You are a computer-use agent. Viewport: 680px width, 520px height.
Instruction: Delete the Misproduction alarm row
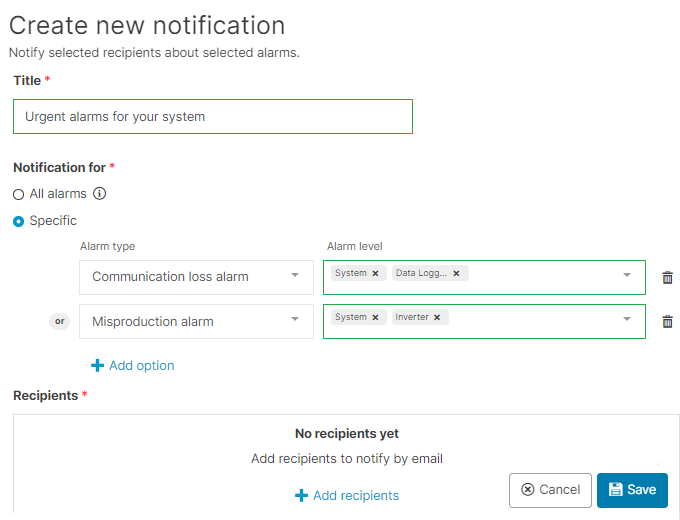tap(667, 322)
